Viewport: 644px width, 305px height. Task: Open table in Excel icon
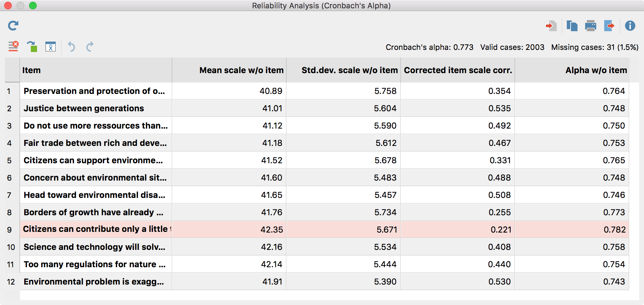coord(51,46)
